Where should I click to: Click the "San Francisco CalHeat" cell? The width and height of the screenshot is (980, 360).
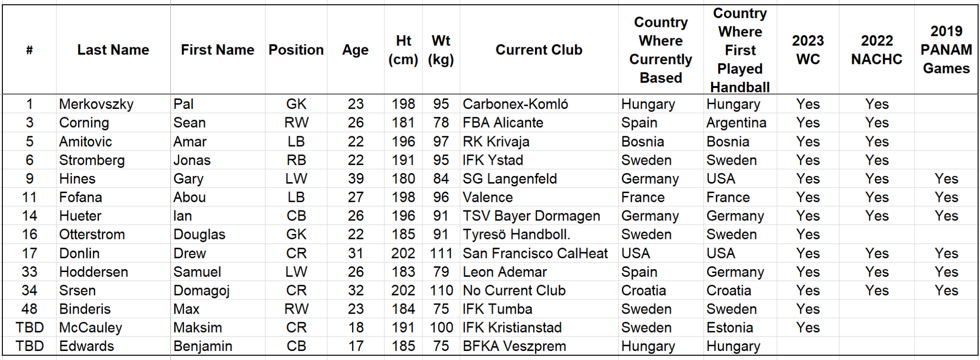click(x=535, y=253)
